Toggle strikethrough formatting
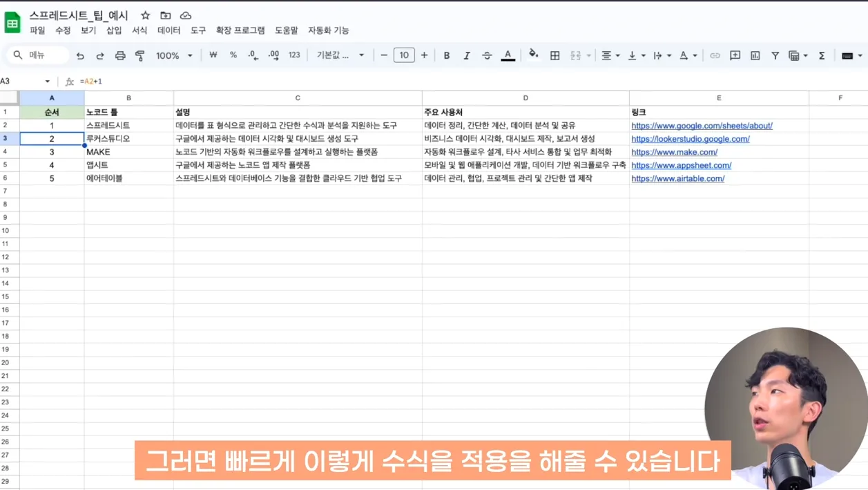 click(x=487, y=55)
